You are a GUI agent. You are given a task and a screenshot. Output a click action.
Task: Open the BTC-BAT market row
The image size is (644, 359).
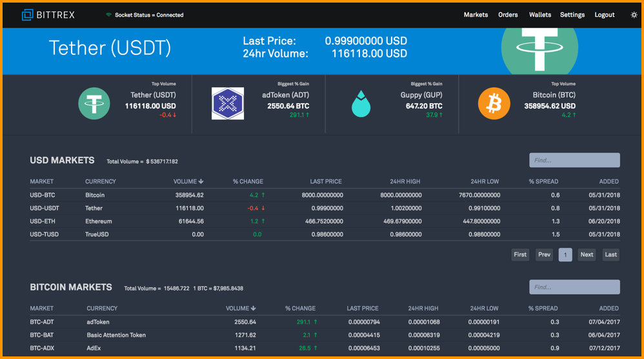(325, 335)
